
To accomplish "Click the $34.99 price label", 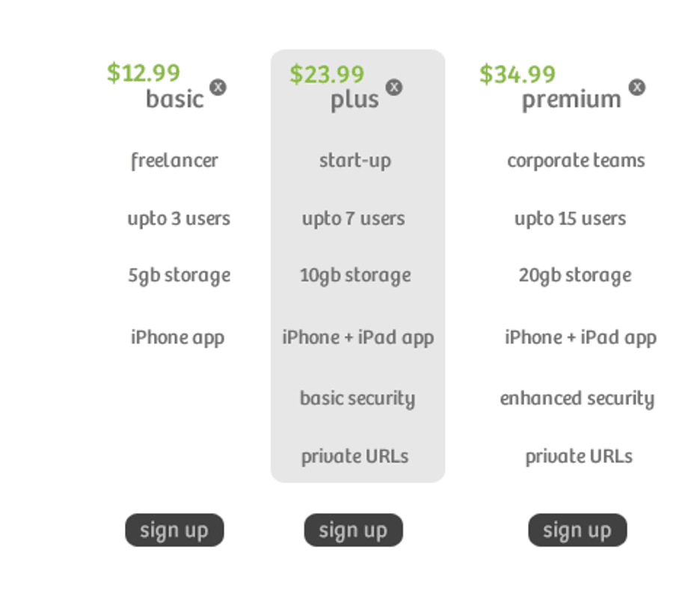I will point(517,73).
